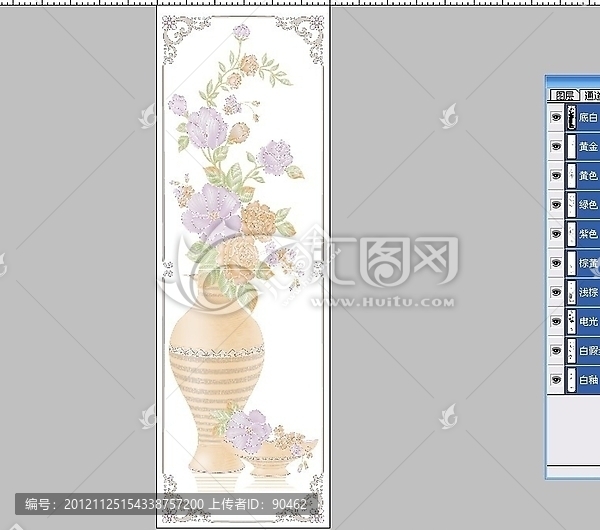This screenshot has width=600, height=530.
Task: Select the 电光 channel thumbnail
Action: pyautogui.click(x=571, y=321)
